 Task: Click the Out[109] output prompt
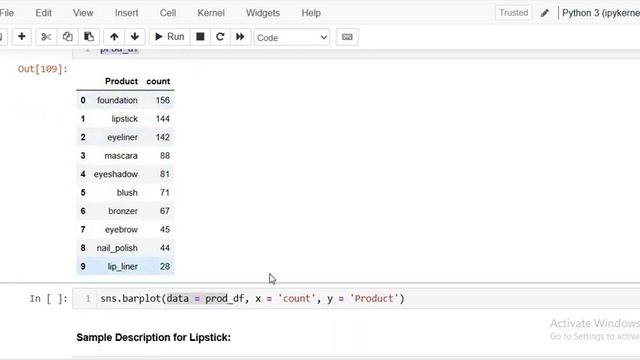pyautogui.click(x=42, y=69)
